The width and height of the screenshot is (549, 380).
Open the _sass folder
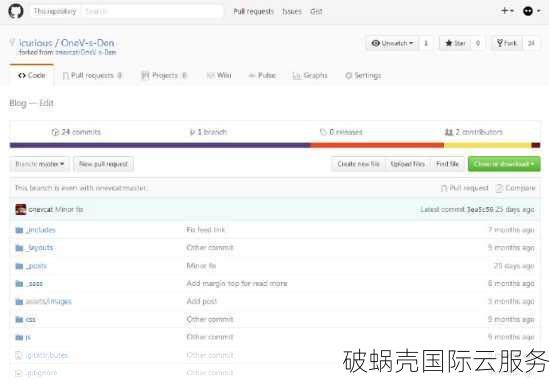[x=34, y=284]
